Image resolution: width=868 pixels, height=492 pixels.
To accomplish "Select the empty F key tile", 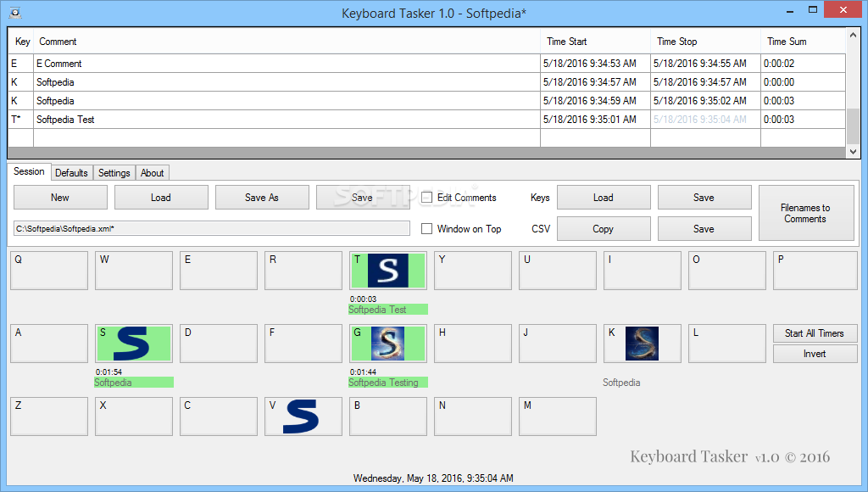I will pyautogui.click(x=303, y=344).
